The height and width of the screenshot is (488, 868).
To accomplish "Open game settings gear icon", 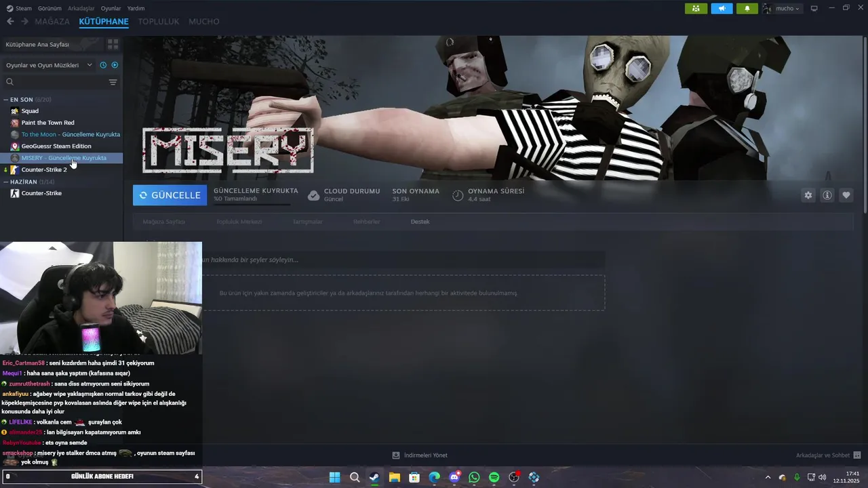I will click(x=808, y=195).
